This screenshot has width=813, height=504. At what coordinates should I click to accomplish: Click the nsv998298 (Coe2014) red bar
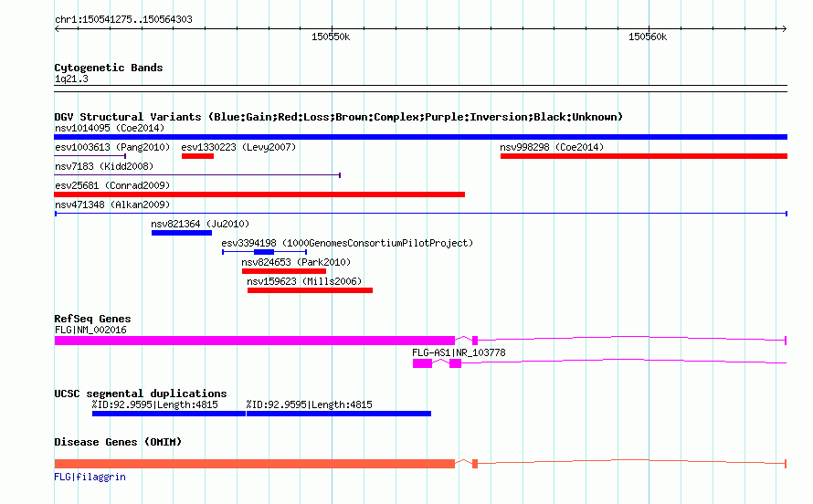(x=644, y=156)
